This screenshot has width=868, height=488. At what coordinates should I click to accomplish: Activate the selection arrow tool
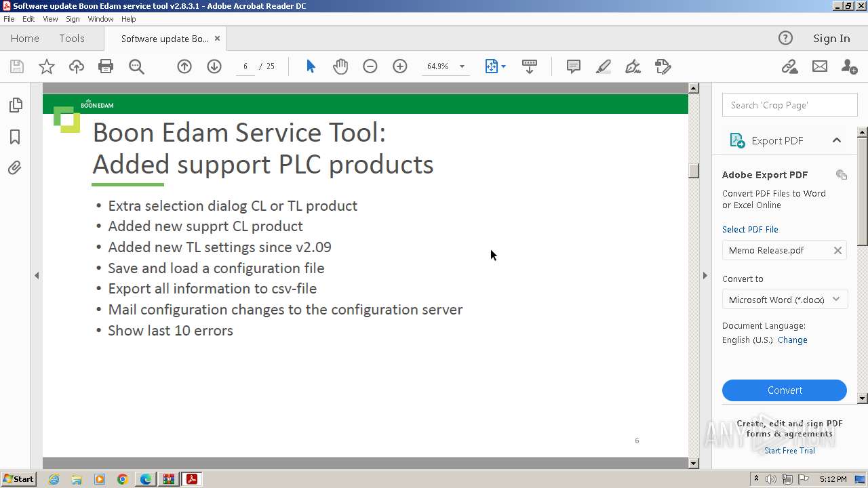311,66
